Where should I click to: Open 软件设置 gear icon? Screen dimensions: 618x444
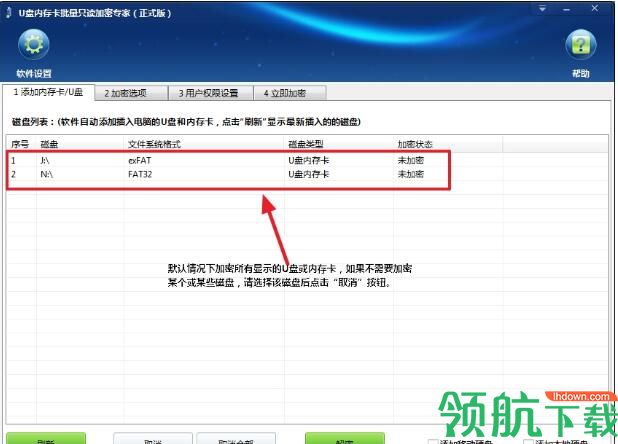[x=34, y=44]
